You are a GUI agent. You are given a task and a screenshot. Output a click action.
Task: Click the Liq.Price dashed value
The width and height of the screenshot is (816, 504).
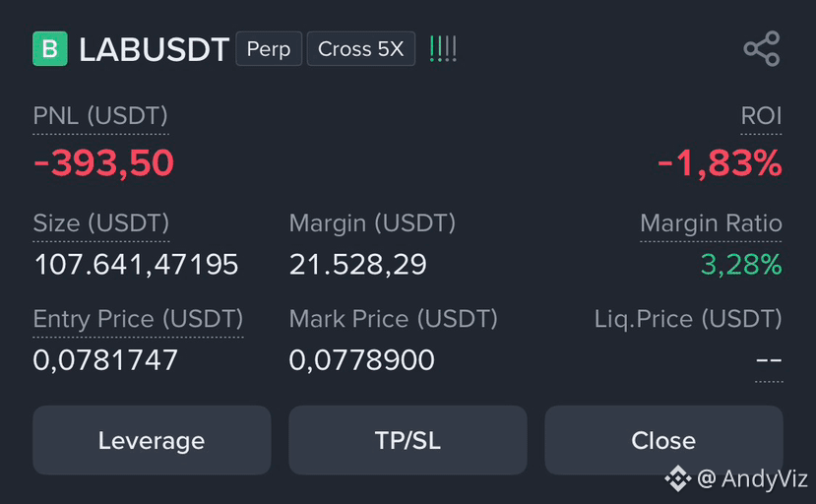tap(769, 360)
